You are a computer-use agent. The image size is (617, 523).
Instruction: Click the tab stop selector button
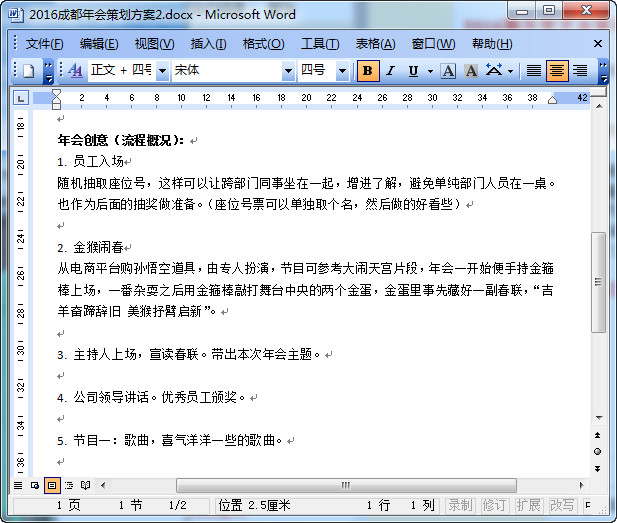click(20, 98)
